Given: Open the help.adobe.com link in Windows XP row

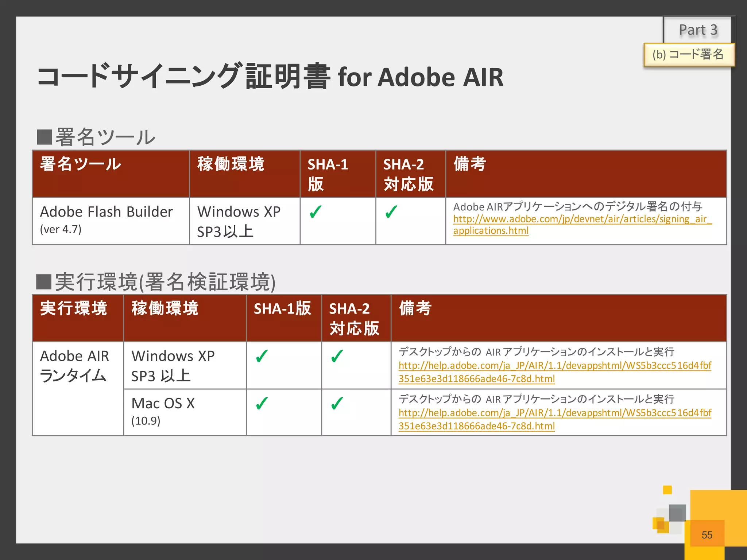Looking at the screenshot, I should coord(555,372).
